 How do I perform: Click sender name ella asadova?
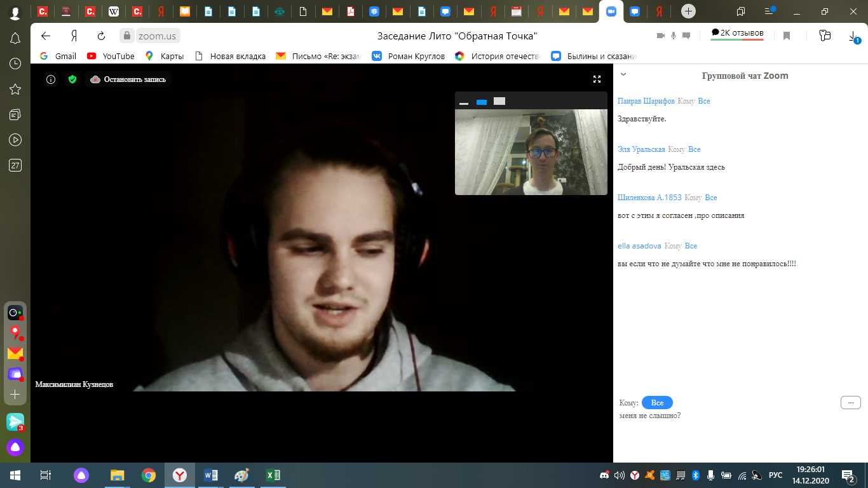(639, 246)
